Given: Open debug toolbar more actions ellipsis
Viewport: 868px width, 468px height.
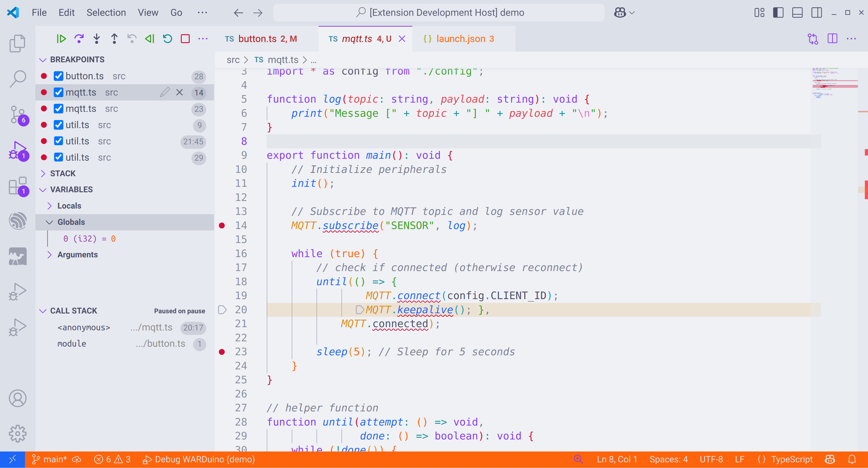Looking at the screenshot, I should [x=203, y=39].
